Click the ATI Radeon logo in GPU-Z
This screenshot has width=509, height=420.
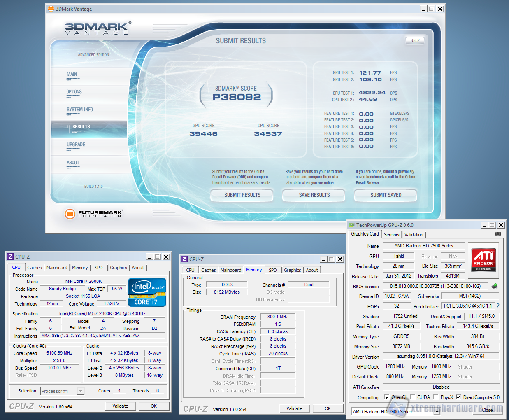click(x=483, y=260)
